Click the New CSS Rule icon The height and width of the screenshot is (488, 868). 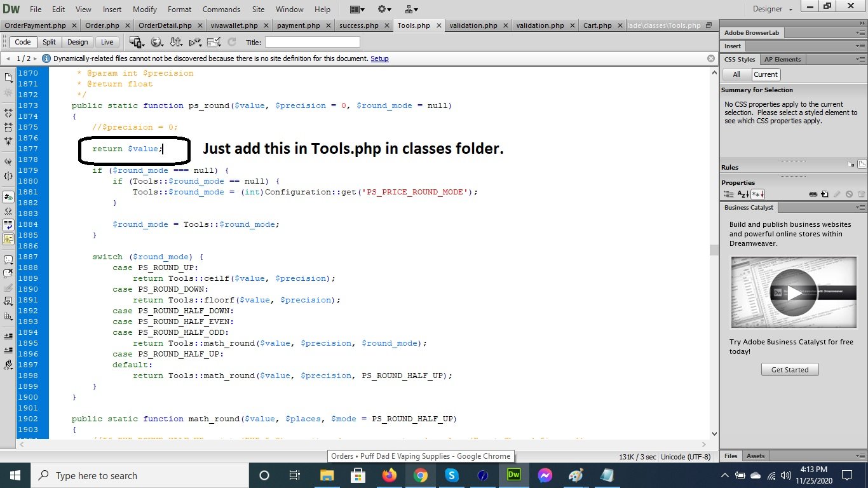[x=824, y=194]
